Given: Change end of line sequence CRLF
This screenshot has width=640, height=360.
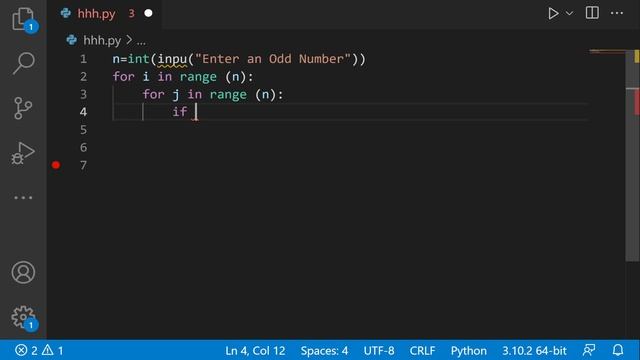Looking at the screenshot, I should tap(422, 351).
